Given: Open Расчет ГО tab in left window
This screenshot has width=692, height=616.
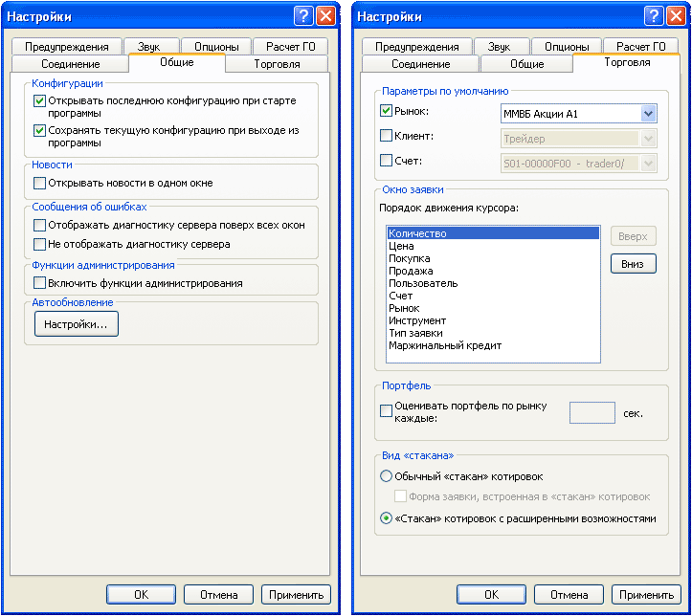Looking at the screenshot, I should [x=290, y=46].
